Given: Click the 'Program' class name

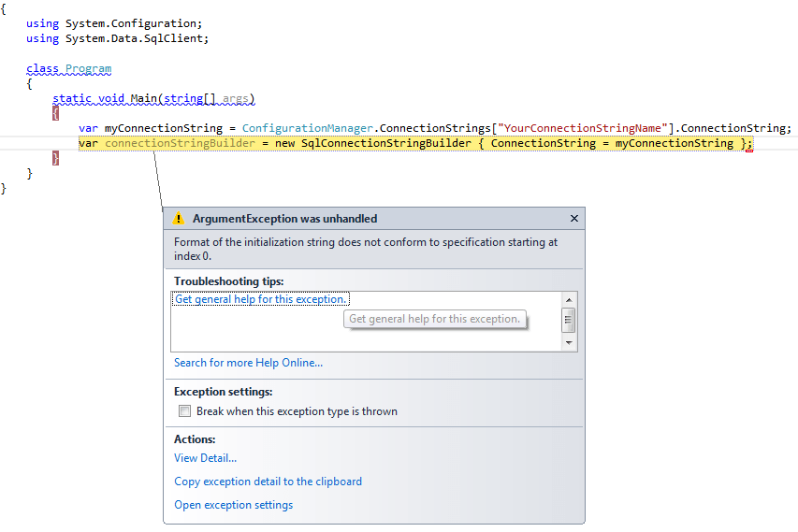Looking at the screenshot, I should click(x=88, y=68).
